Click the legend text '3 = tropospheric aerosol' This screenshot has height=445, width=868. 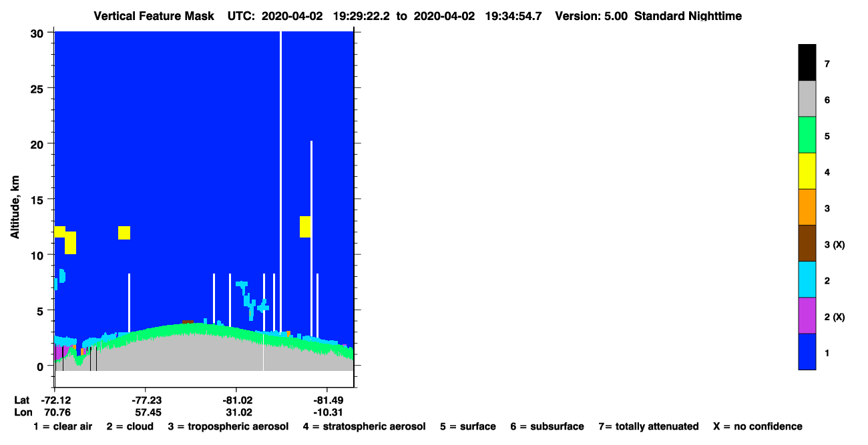tap(228, 426)
